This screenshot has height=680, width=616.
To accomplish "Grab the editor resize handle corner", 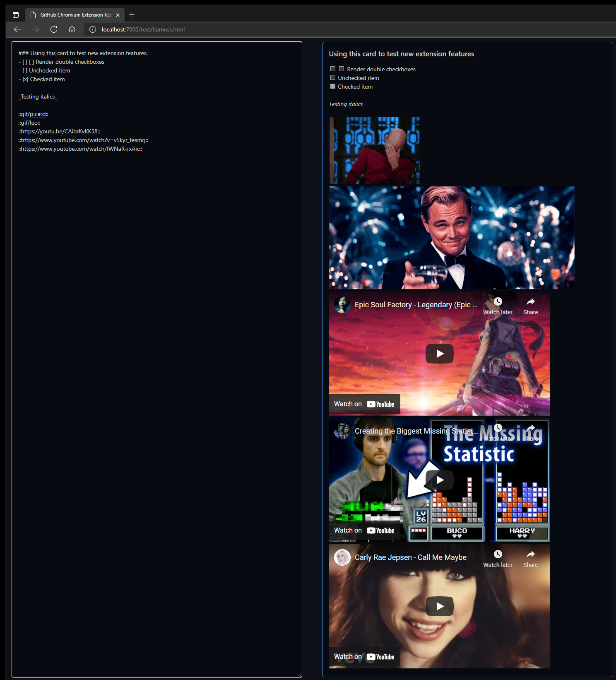I will [299, 675].
